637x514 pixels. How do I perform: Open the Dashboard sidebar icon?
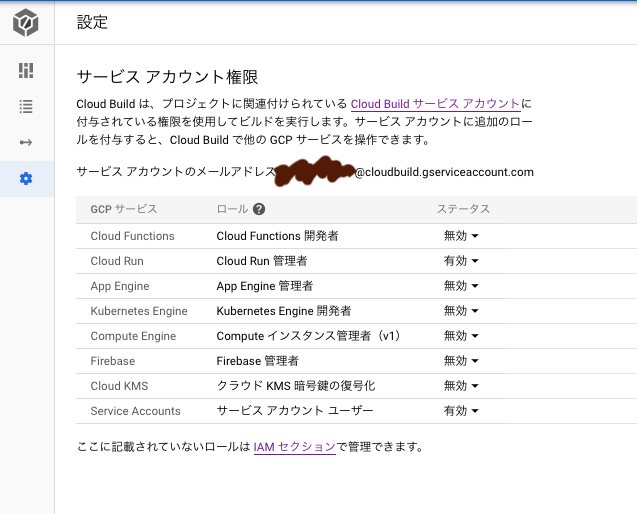pyautogui.click(x=26, y=70)
